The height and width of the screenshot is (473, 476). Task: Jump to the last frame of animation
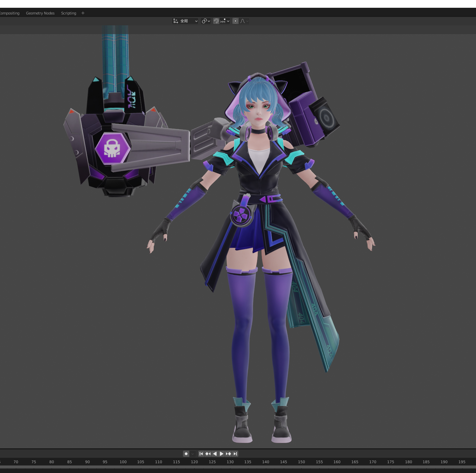click(x=235, y=454)
